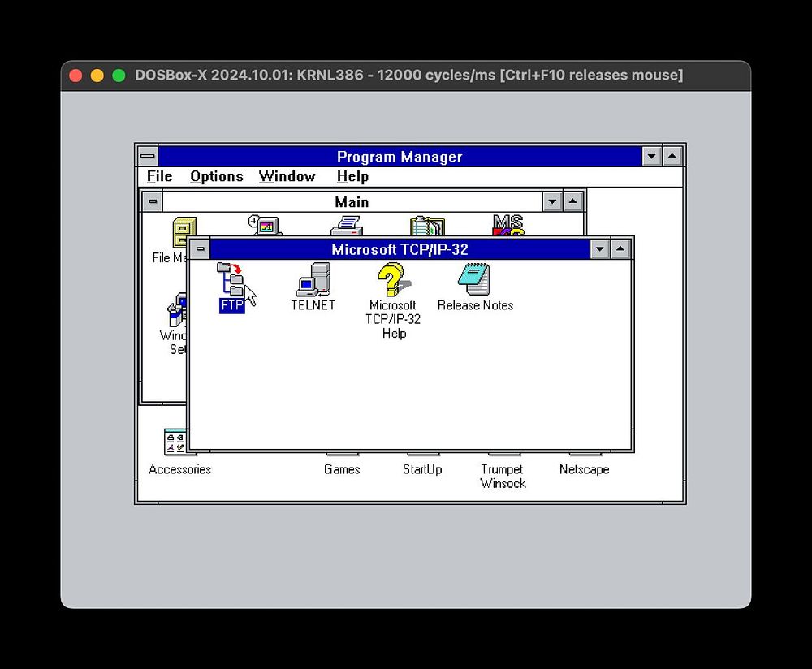Click the Windows Setup icon in Main window
The width and height of the screenshot is (812, 669).
[x=176, y=309]
